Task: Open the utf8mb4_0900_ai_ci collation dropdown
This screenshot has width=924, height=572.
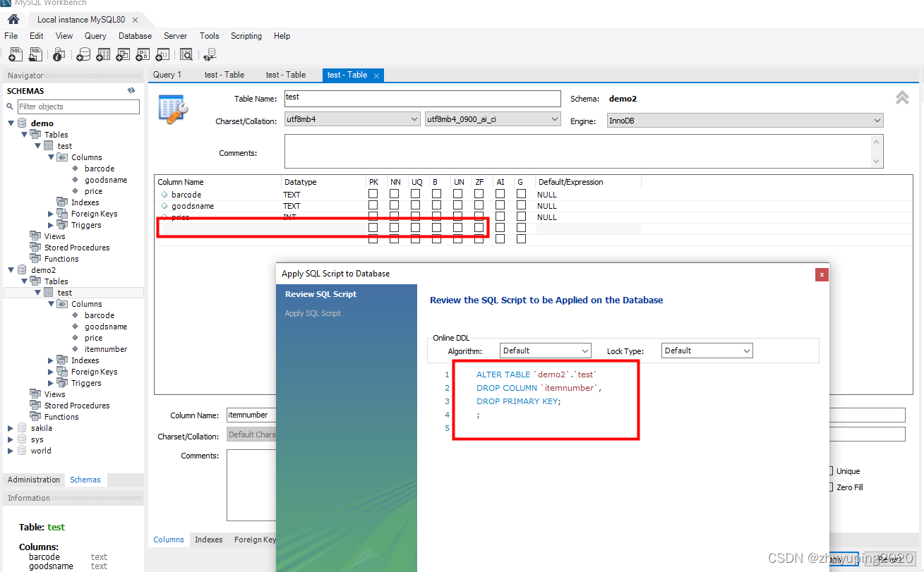Action: (x=493, y=120)
